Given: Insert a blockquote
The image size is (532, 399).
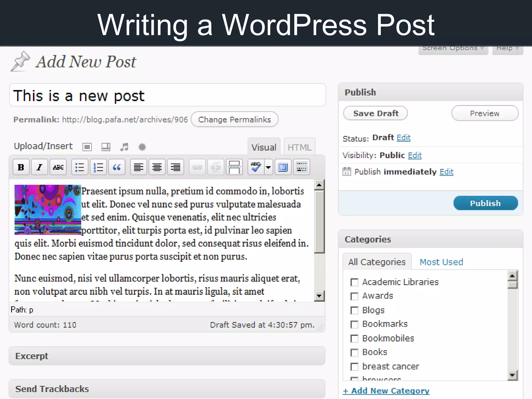Looking at the screenshot, I should (117, 167).
